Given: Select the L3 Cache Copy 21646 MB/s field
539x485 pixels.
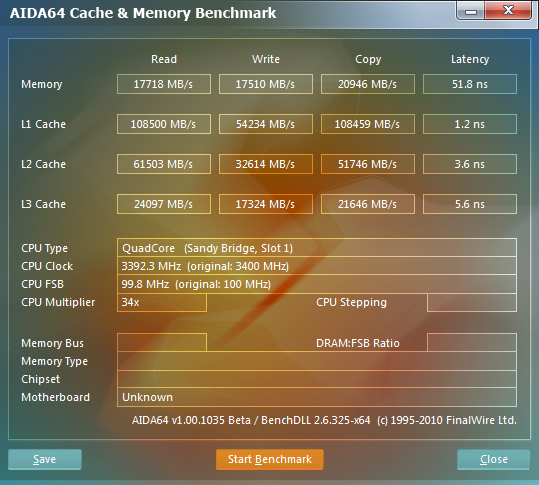Looking at the screenshot, I should click(x=368, y=204).
